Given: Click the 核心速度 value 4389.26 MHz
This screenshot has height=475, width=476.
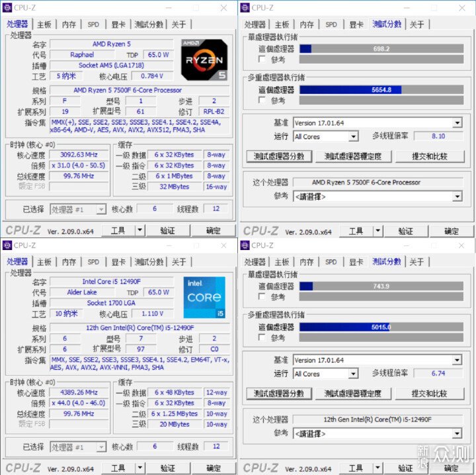Looking at the screenshot, I should coord(79,392).
